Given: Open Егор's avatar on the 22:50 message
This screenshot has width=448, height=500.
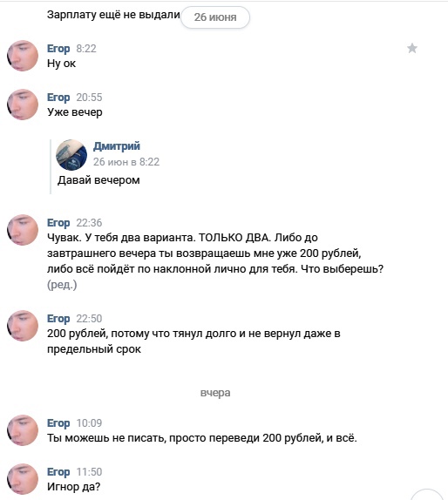Looking at the screenshot, I should 23,326.
